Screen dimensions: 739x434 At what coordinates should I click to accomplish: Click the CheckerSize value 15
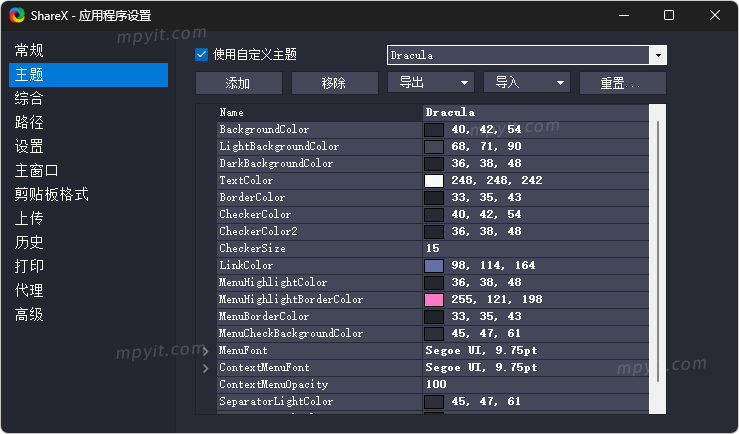click(433, 248)
